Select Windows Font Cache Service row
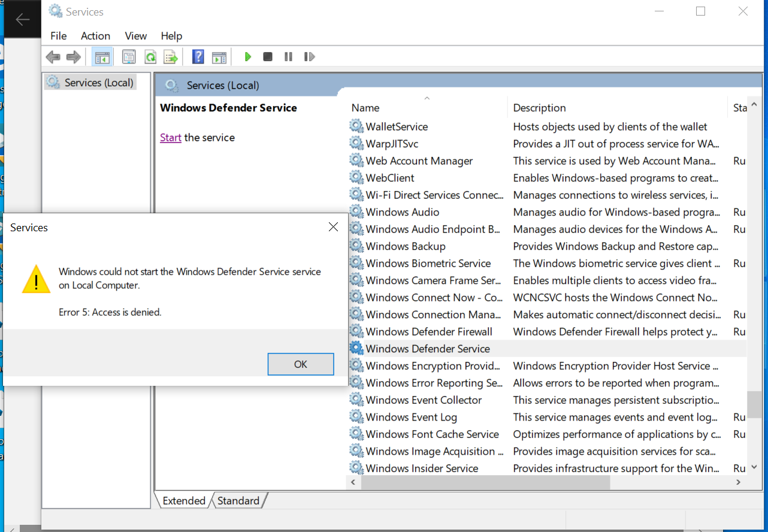768x532 pixels. coord(547,434)
